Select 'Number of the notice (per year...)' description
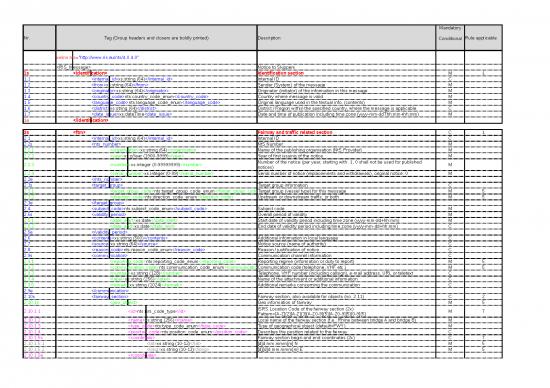Image resolution: width=550 pixels, height=388 pixels. point(340,165)
